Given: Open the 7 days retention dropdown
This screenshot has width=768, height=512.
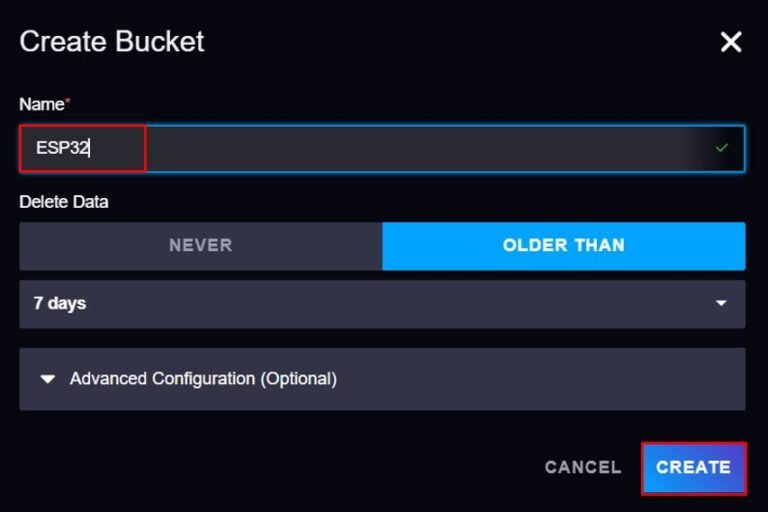Looking at the screenshot, I should point(382,304).
